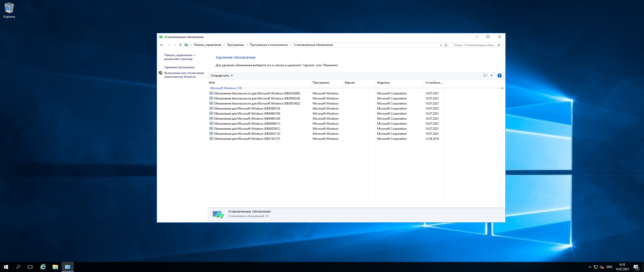Screen dimensions: 644x272
Task: Click the Back navigation arrow
Action: pyautogui.click(x=162, y=45)
